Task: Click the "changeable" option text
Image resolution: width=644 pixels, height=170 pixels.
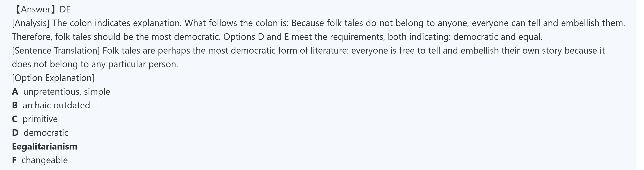Action: (45, 160)
